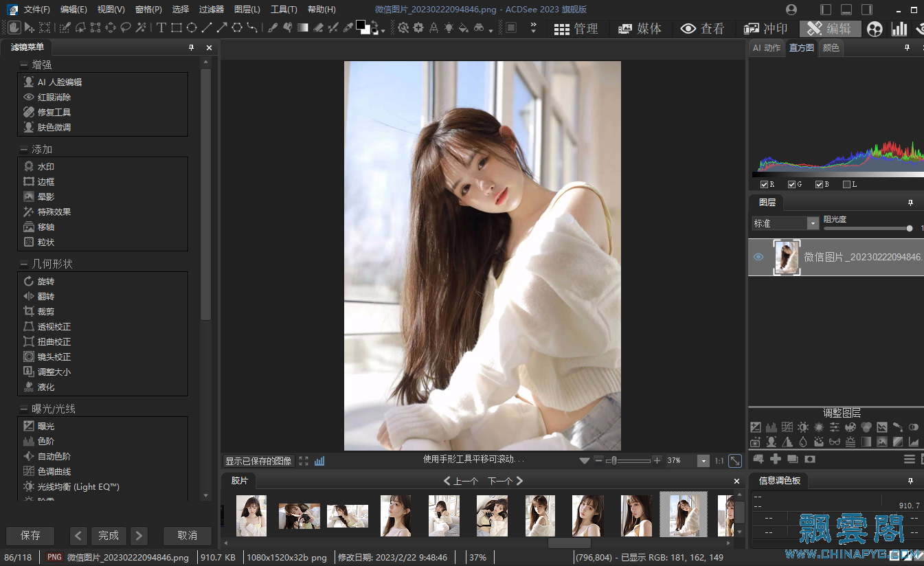
Task: Switch to the 冲印 mode tab
Action: tap(765, 28)
